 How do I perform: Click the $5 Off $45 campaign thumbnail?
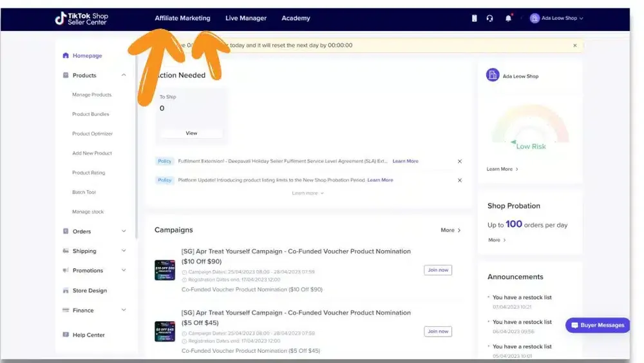[165, 331]
